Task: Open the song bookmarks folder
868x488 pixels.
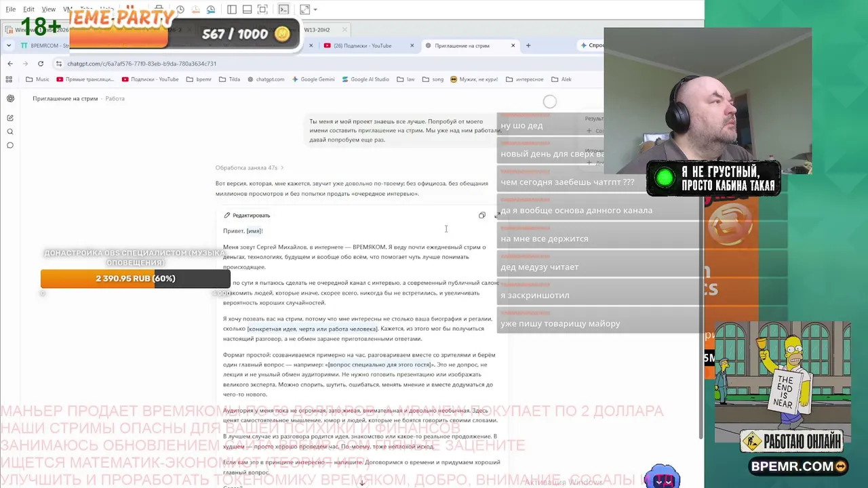Action: [433, 79]
